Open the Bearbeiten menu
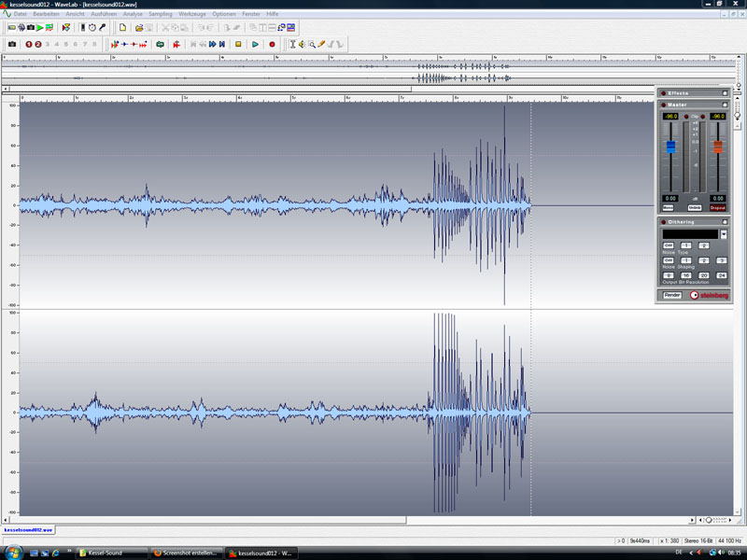The width and height of the screenshot is (747, 560). pyautogui.click(x=46, y=14)
